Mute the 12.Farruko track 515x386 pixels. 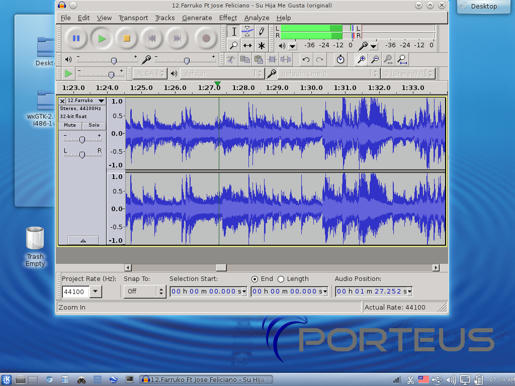[70, 125]
